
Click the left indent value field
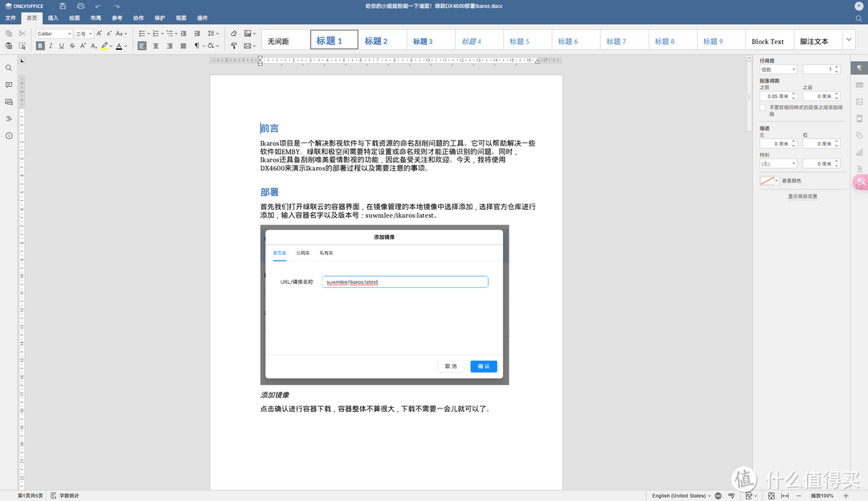pyautogui.click(x=778, y=144)
